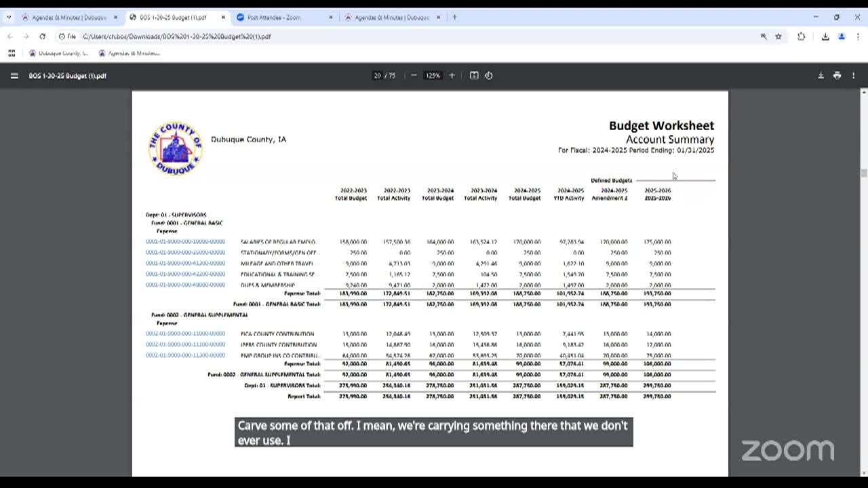Viewport: 868px width, 488px height.
Task: Open the tab search dropdown arrow
Action: pyautogui.click(x=8, y=18)
